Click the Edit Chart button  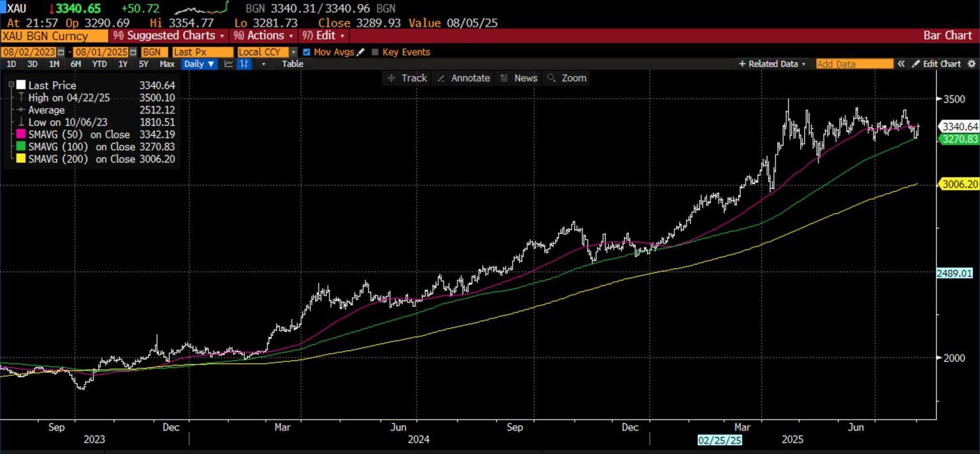[x=936, y=64]
